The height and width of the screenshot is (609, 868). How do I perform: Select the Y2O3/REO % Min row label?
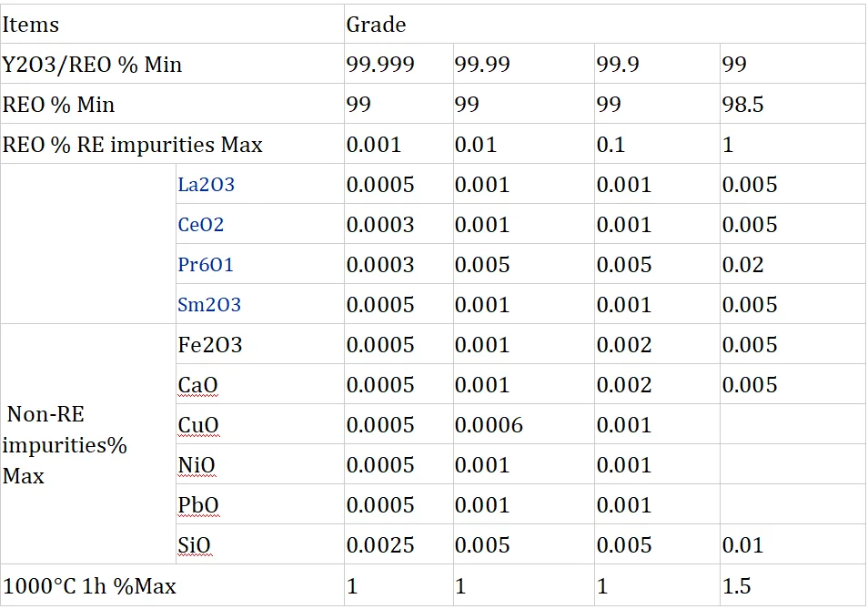coord(92,65)
